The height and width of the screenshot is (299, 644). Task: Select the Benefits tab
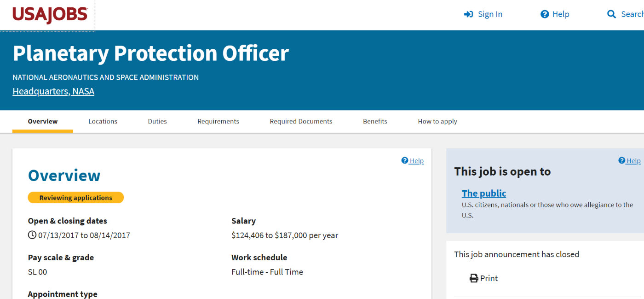[x=375, y=122]
